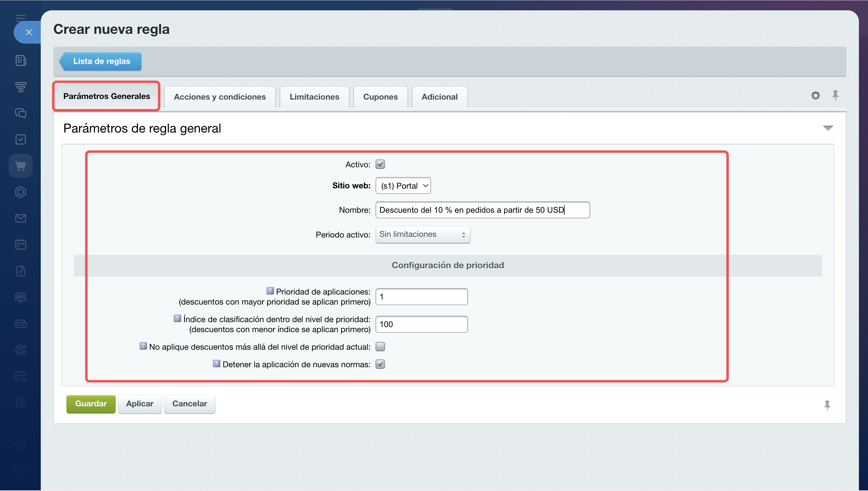This screenshot has width=868, height=491.
Task: Open the calendar sidebar icon
Action: coord(21,244)
